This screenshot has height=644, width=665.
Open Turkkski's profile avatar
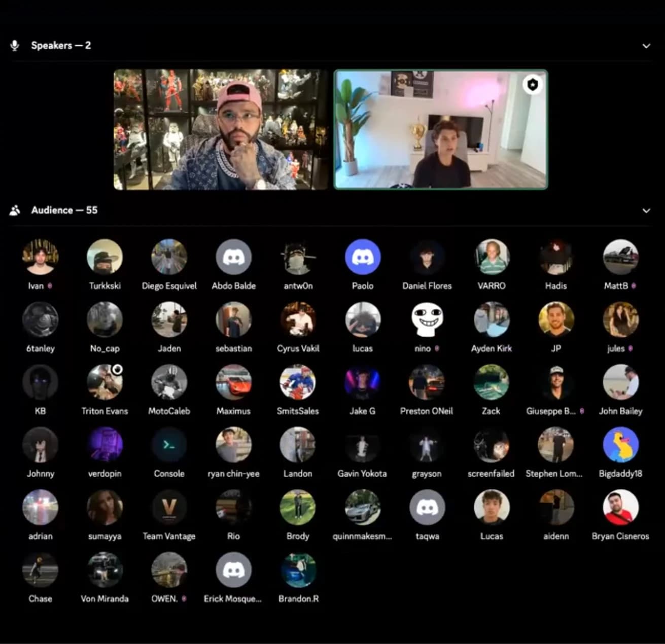[105, 257]
